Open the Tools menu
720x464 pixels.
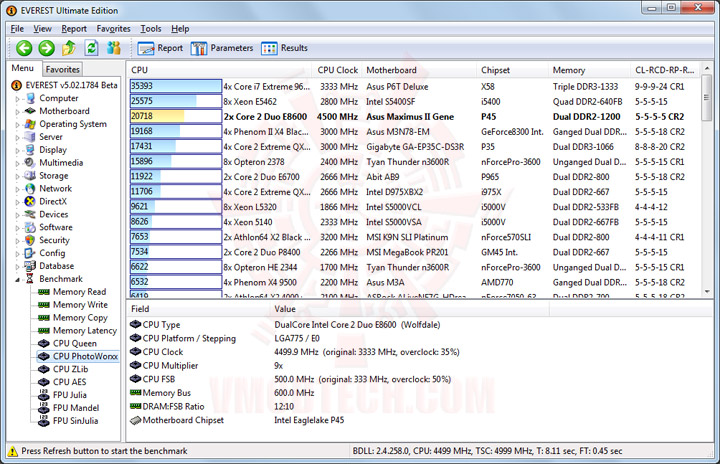coord(151,29)
